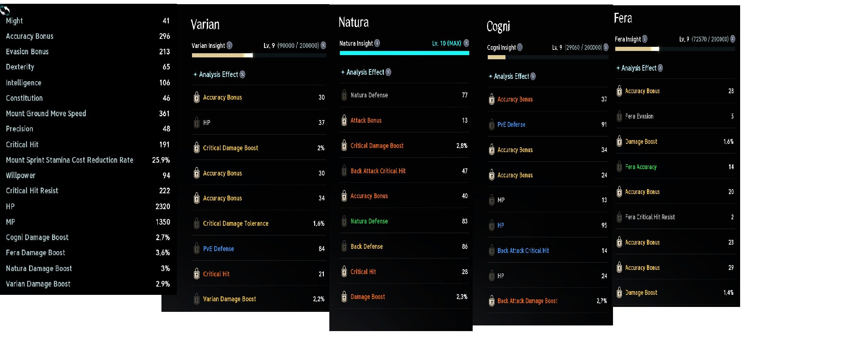
Task: Collapse the Varian Analysis Effect header
Action: [219, 74]
